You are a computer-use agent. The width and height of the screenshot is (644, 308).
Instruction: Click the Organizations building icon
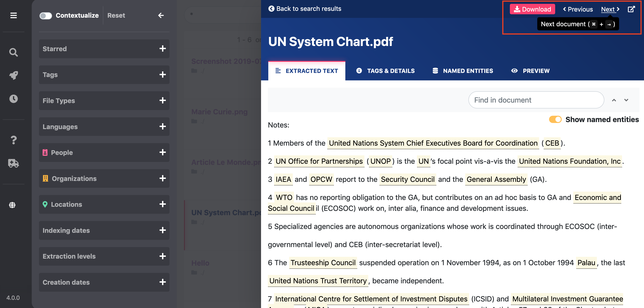pos(45,178)
